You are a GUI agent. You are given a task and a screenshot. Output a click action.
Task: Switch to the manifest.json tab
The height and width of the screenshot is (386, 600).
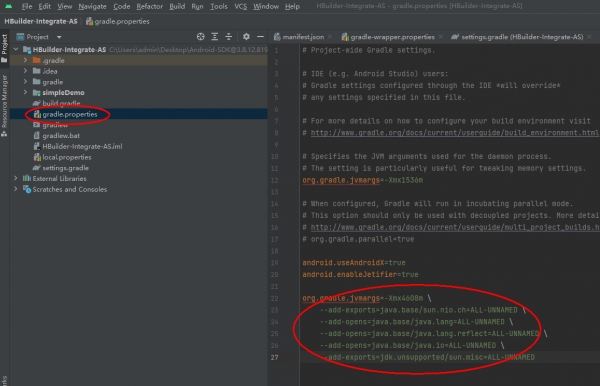(x=299, y=37)
